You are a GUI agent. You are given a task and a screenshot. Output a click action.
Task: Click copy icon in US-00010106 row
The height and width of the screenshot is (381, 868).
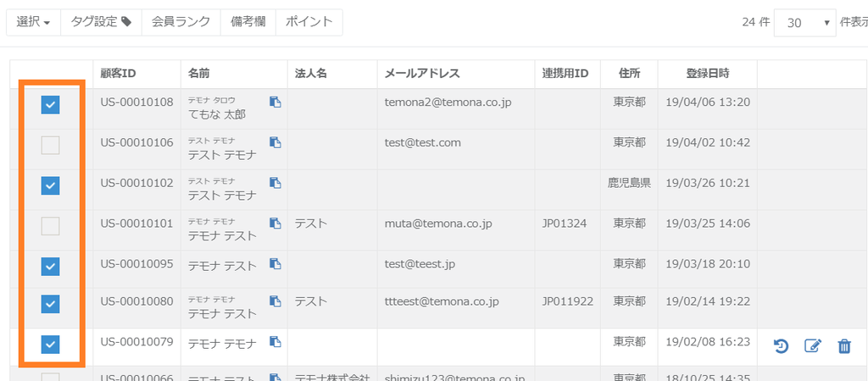coord(275,143)
